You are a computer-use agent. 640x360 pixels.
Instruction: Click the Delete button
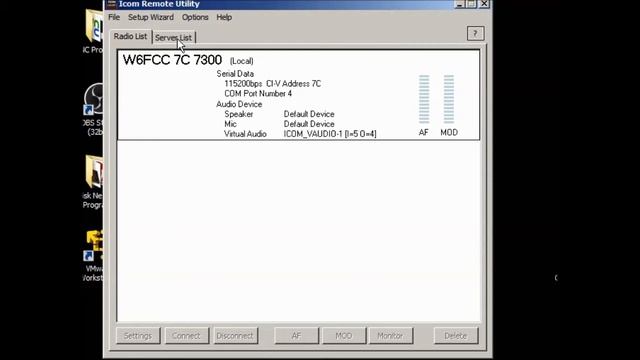click(456, 336)
